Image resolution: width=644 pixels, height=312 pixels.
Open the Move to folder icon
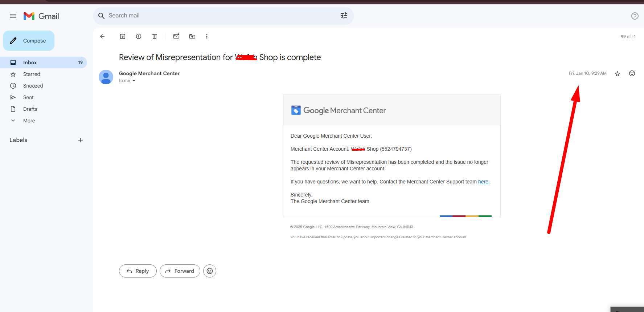point(192,36)
